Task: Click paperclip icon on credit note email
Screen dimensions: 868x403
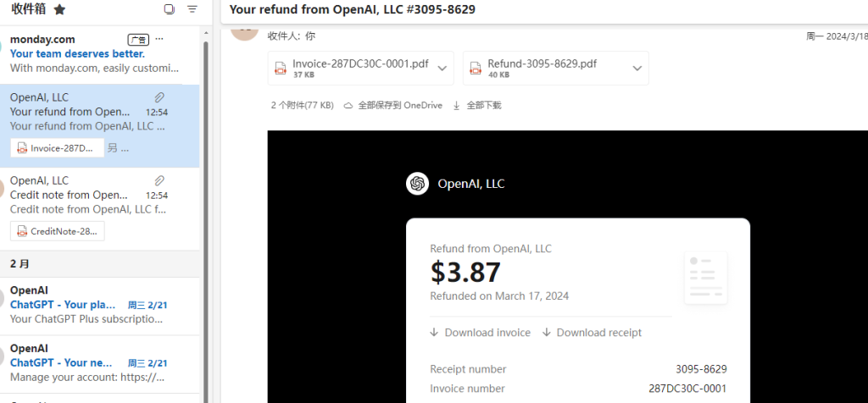Action: pos(159,180)
